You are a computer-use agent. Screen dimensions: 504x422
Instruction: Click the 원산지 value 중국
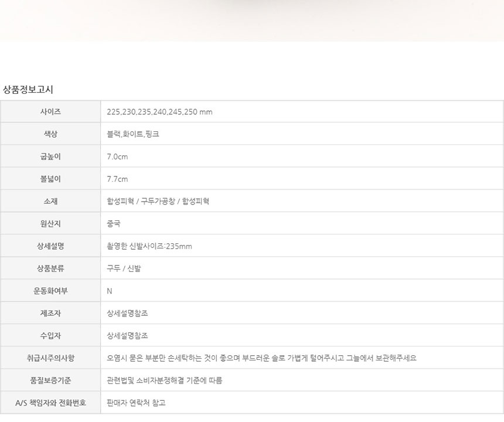point(114,223)
